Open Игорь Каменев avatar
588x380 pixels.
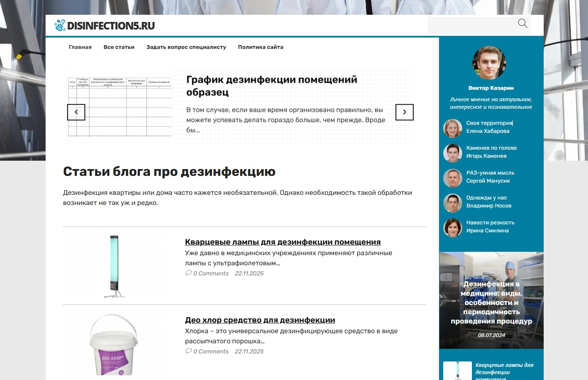pos(453,153)
